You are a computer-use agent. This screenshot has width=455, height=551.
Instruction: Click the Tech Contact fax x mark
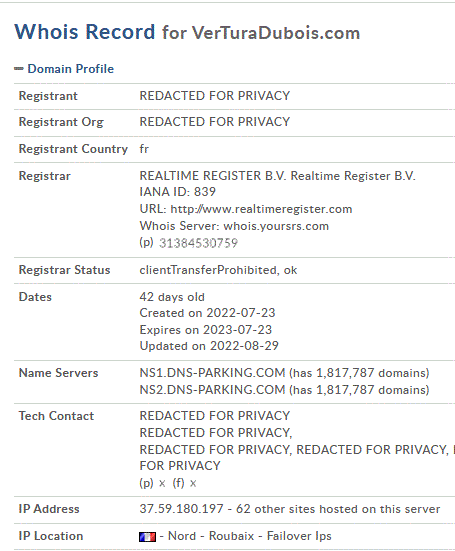(x=193, y=484)
